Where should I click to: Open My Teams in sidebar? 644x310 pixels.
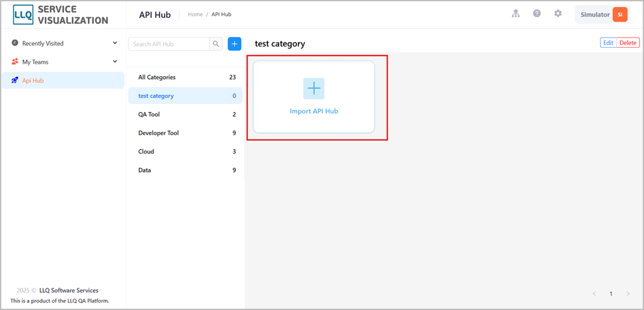64,62
